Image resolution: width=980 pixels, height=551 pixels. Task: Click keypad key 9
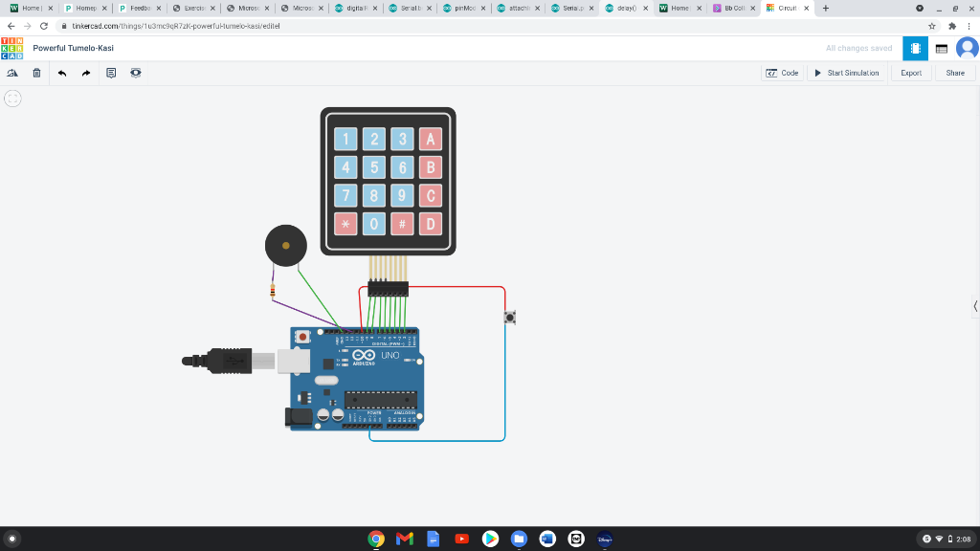[403, 195]
